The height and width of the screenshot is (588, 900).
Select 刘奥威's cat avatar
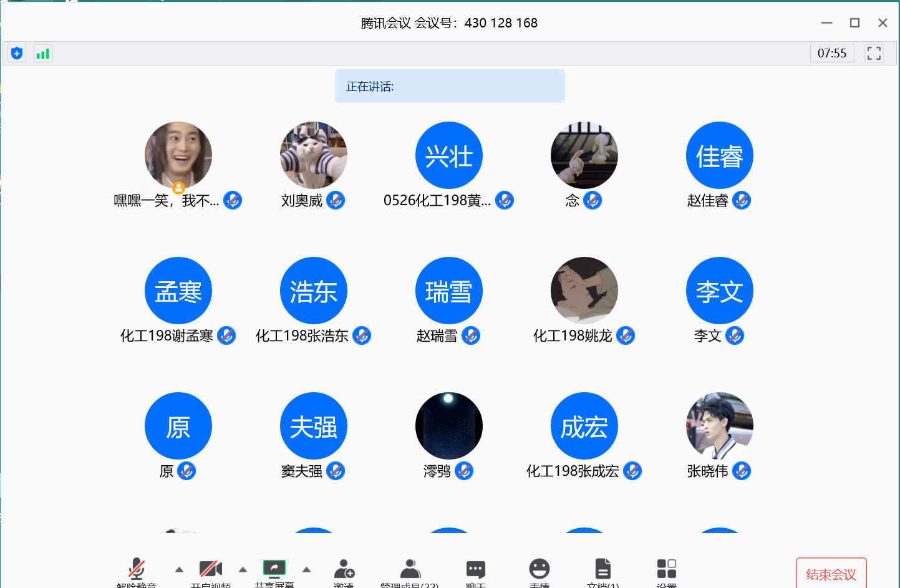(314, 155)
